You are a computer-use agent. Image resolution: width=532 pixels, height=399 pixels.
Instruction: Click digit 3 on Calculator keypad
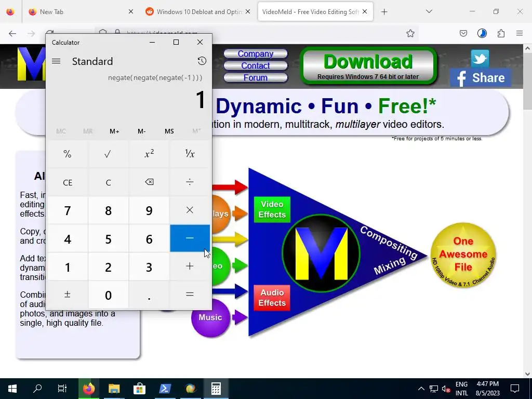coord(149,267)
